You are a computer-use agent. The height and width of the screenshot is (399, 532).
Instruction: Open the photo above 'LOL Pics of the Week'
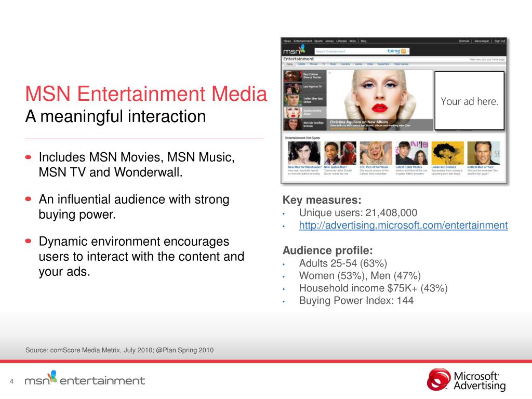coord(376,153)
